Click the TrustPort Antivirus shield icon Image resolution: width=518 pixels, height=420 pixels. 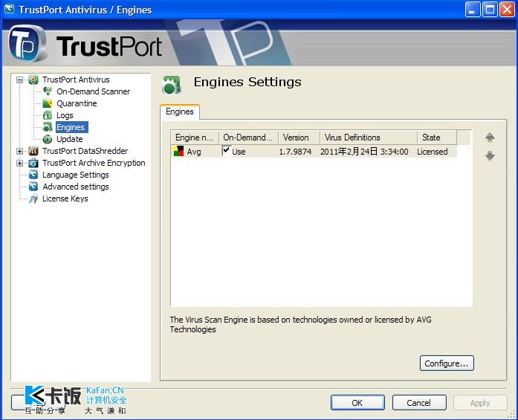(x=33, y=80)
